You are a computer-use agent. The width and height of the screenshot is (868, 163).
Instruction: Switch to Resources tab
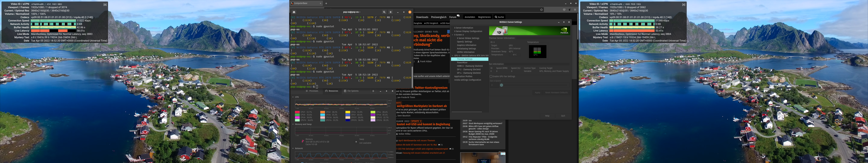click(332, 91)
